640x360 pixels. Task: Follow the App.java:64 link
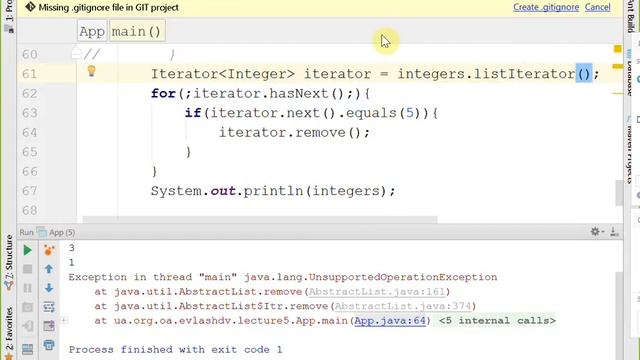(390, 320)
